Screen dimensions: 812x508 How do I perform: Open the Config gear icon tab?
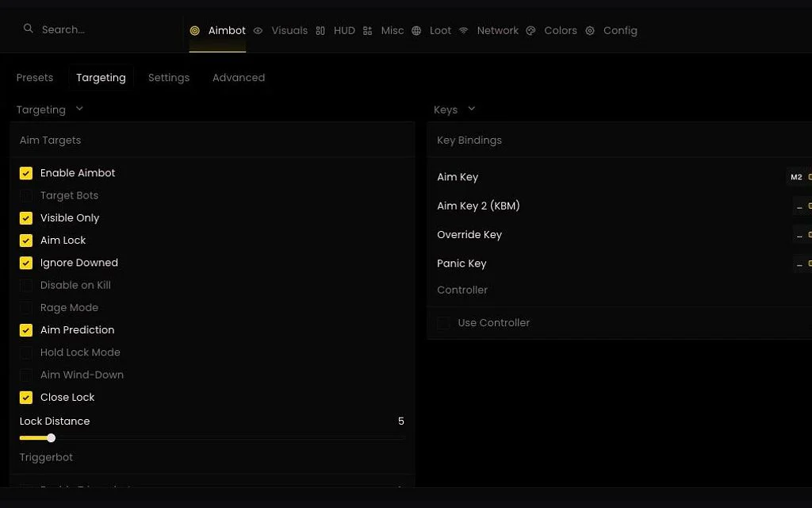point(590,31)
